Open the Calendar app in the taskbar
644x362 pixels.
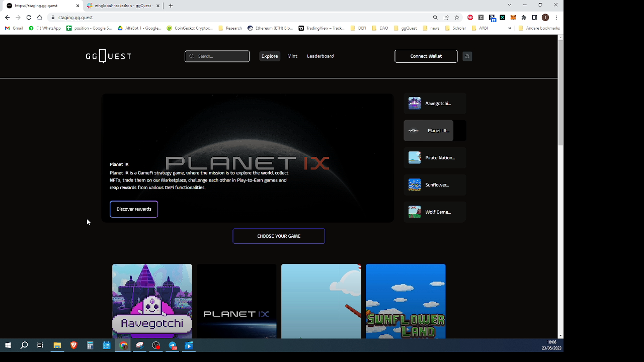(x=107, y=345)
